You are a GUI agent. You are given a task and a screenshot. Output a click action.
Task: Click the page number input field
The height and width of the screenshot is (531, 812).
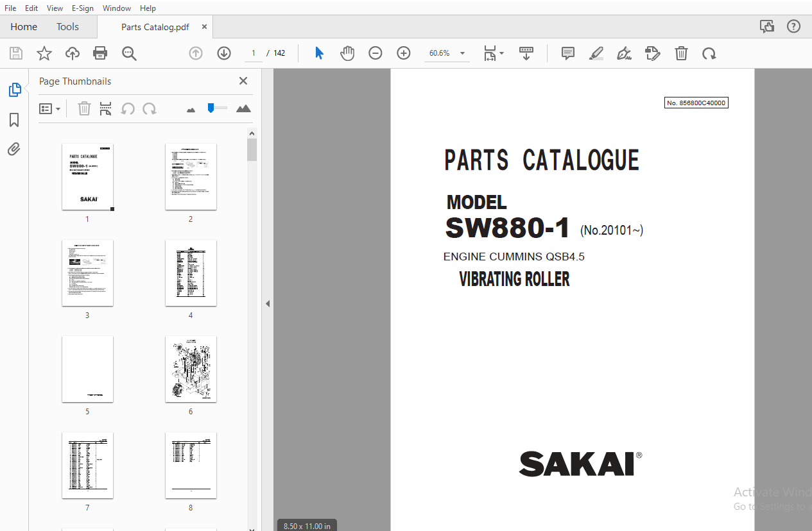[x=254, y=53]
